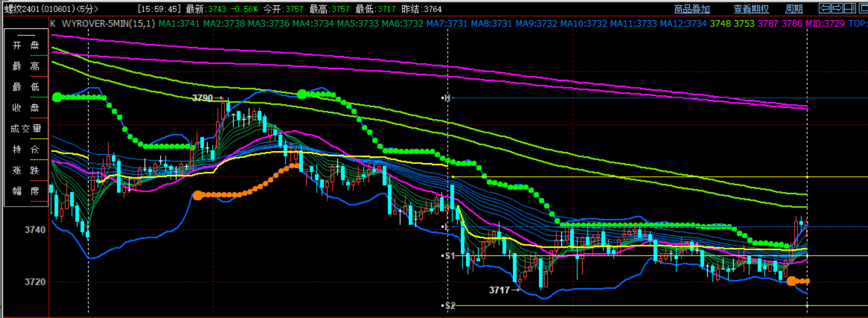Screen dimensions: 868x318
Task: Click the right arrow navigation icon
Action: click(837, 8)
